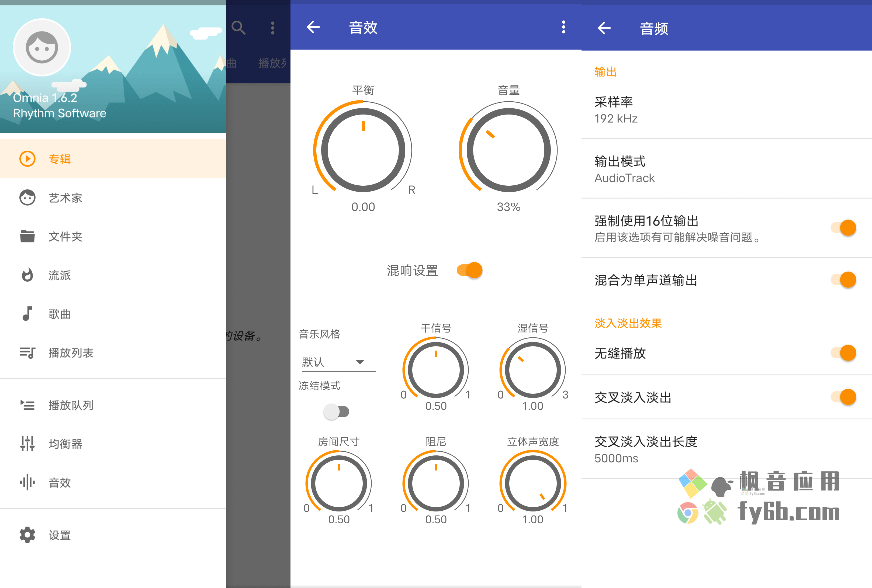Screen dimensions: 872x588
Task: Click the 平衡 balance knob
Action: click(363, 150)
